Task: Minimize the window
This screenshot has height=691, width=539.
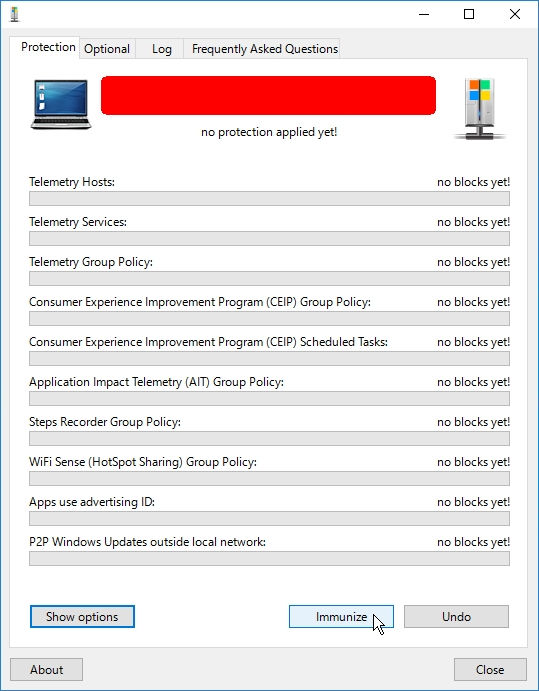Action: click(424, 14)
